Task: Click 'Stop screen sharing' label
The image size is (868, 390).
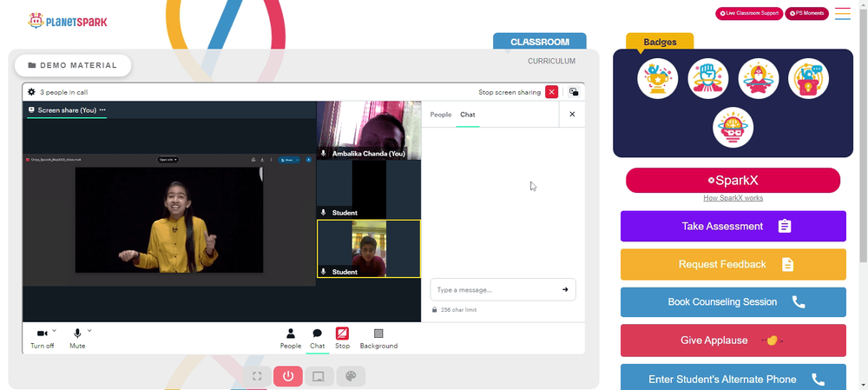Action: point(510,93)
